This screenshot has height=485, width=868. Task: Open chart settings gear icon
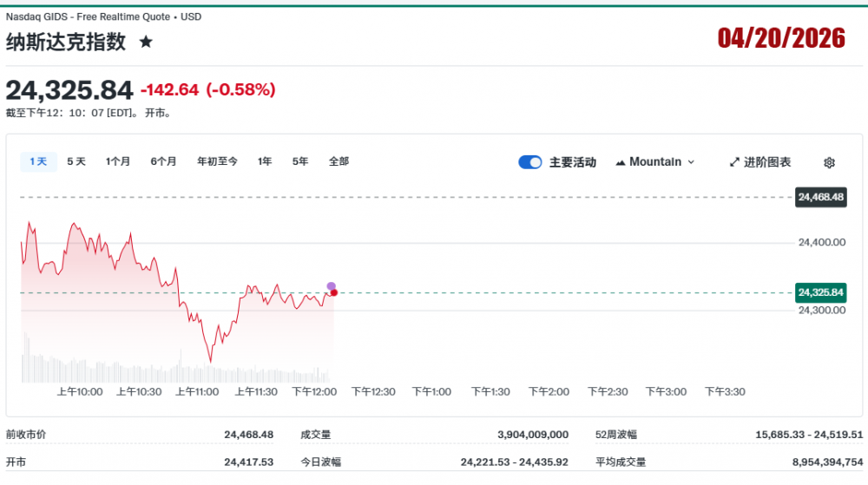point(829,162)
